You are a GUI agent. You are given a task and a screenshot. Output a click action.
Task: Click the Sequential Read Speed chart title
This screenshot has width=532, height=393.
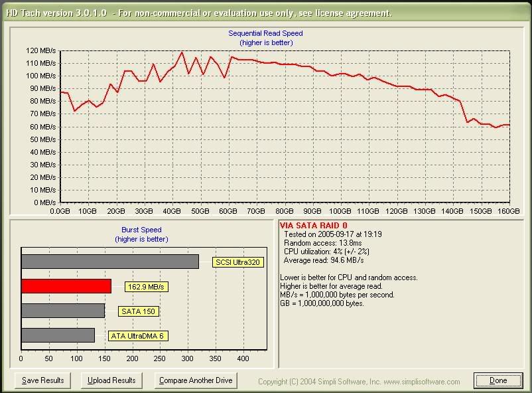point(265,33)
